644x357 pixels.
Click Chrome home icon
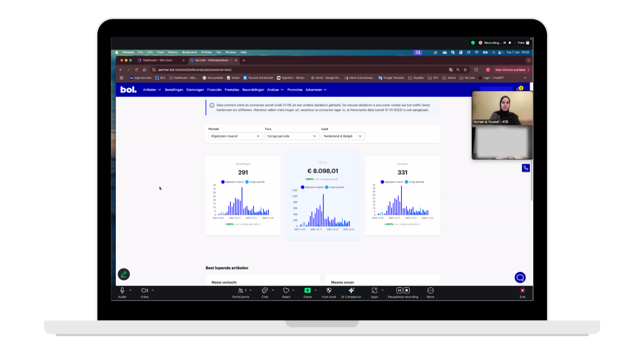144,69
